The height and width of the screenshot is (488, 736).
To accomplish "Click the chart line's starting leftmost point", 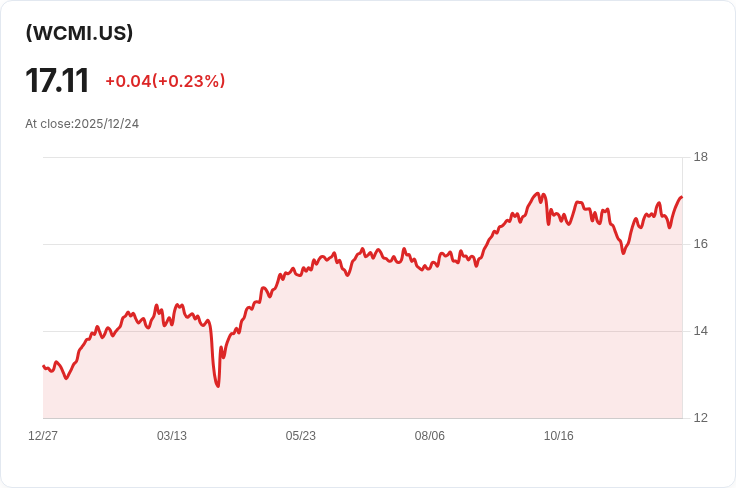I will click(43, 366).
